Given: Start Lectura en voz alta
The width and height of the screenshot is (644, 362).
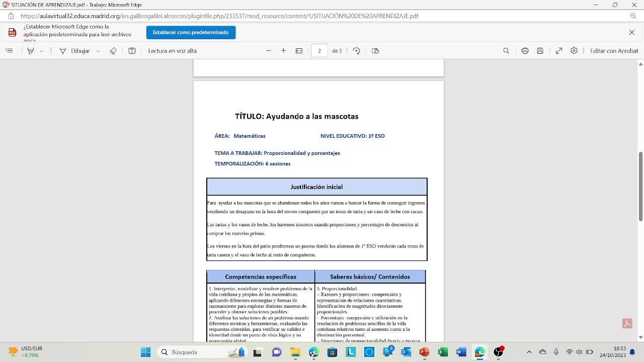Looking at the screenshot, I should pos(173,51).
